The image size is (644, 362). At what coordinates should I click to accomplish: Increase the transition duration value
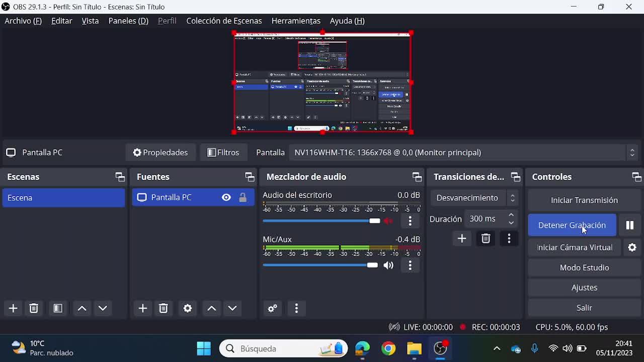point(511,215)
